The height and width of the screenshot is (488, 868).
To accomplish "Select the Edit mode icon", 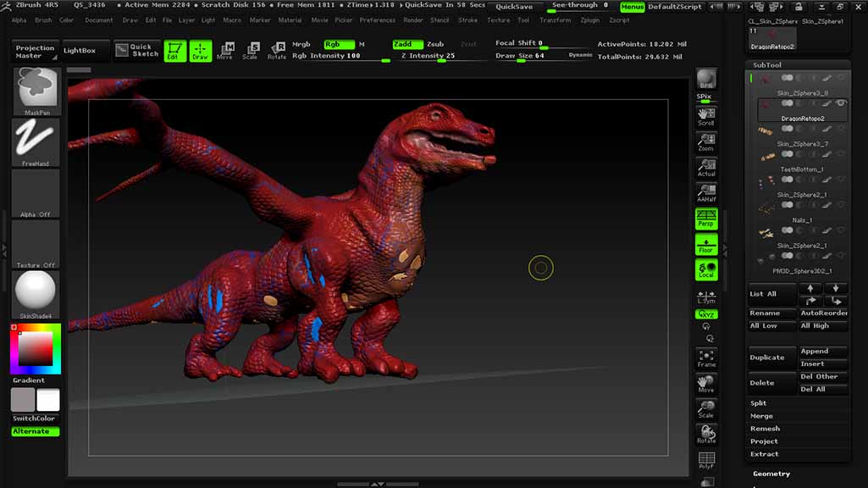I will [x=175, y=51].
